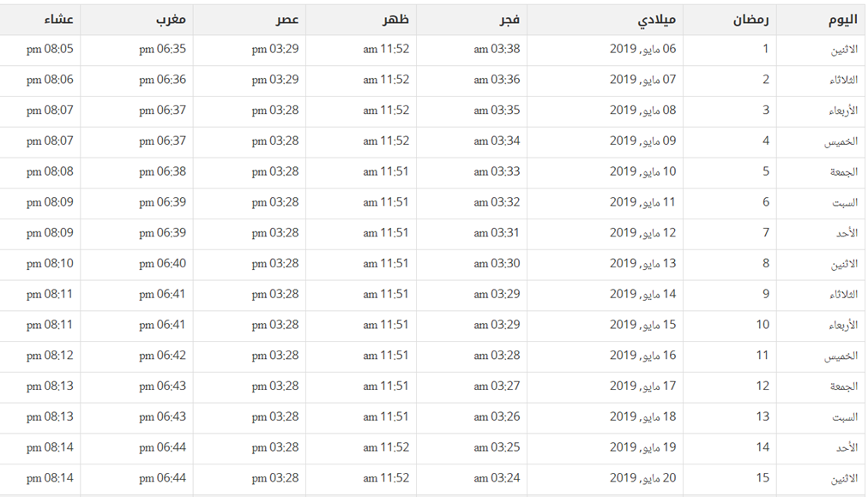Screen dimensions: 868x497
Task: Click the date cell 06 مايو, 2019
Action: tap(642, 49)
